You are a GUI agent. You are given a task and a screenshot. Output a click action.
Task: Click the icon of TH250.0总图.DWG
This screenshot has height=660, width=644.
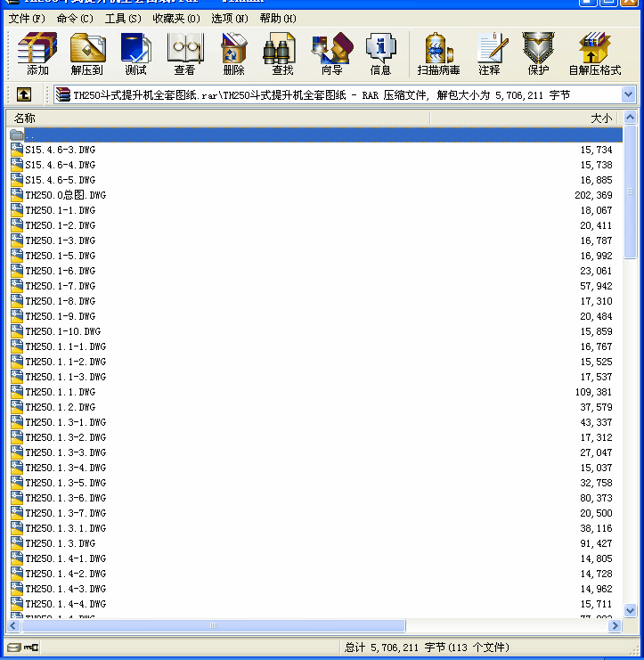[17, 195]
